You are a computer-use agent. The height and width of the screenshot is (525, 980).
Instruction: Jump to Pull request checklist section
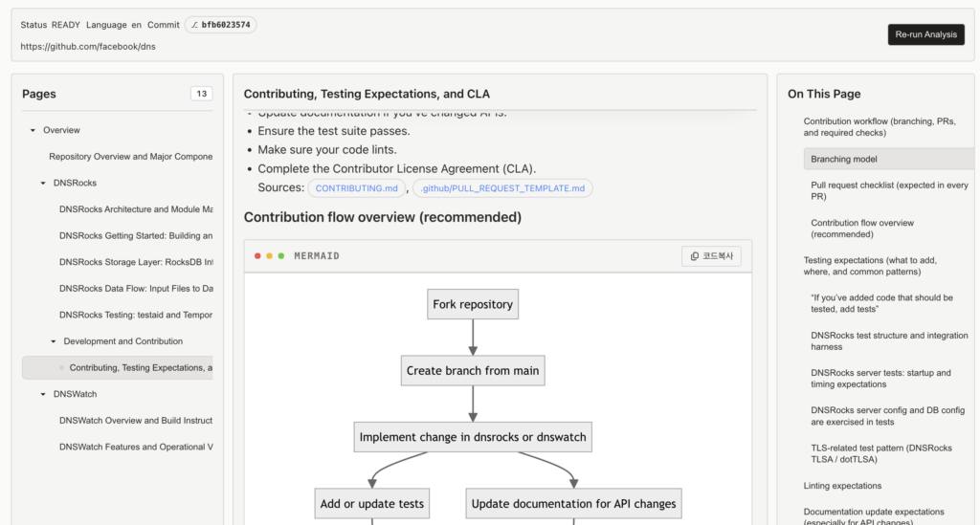(x=889, y=190)
